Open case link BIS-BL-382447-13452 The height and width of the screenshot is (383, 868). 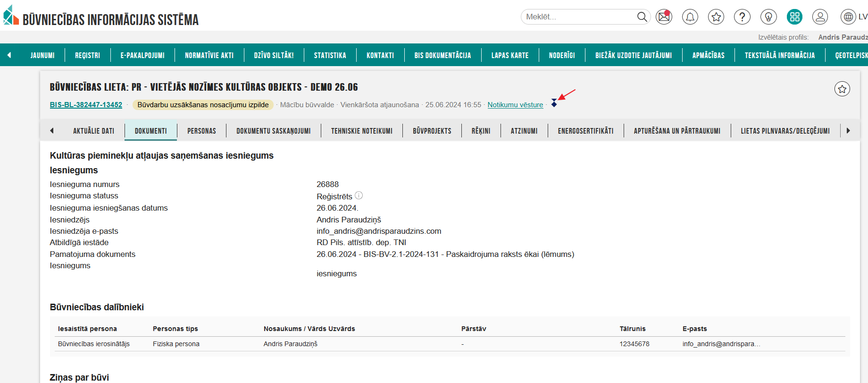(x=86, y=105)
